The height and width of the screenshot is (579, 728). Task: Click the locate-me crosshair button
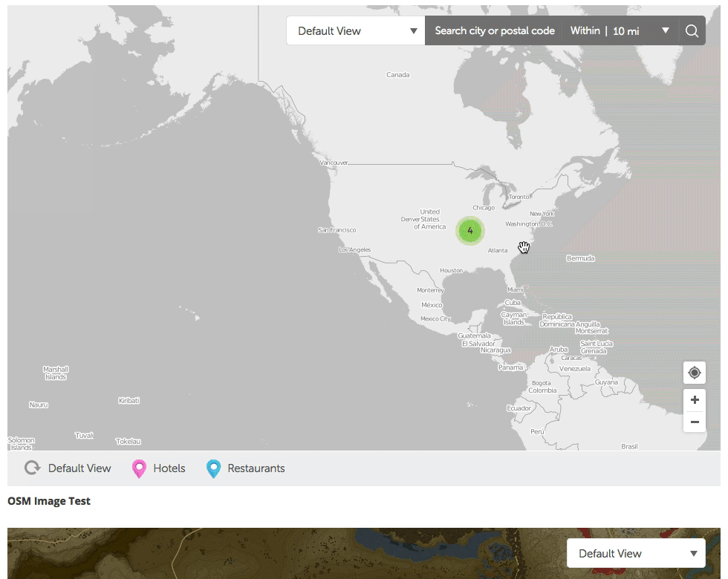[695, 373]
